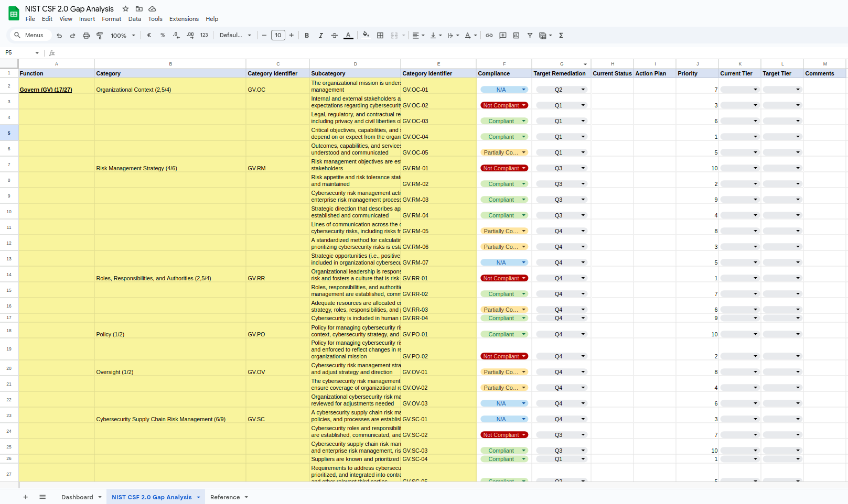Open Google Sheets home icon
This screenshot has width=848, height=504.
[x=14, y=14]
